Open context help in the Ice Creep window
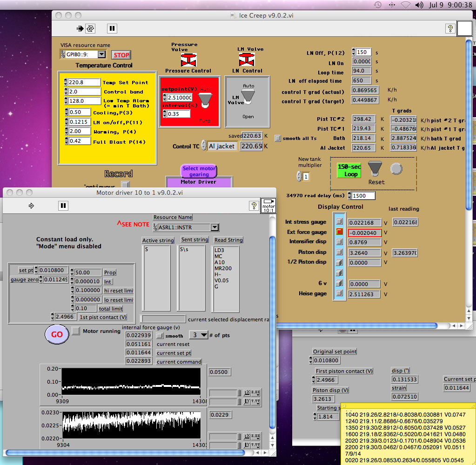This screenshot has height=465, width=476. tap(450, 28)
